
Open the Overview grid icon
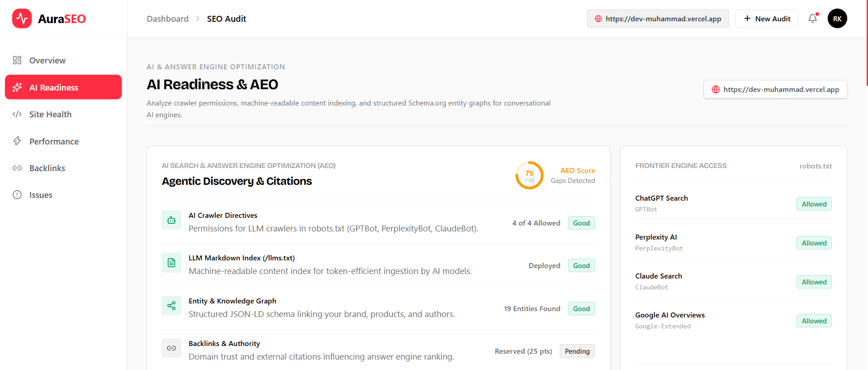pyautogui.click(x=17, y=60)
